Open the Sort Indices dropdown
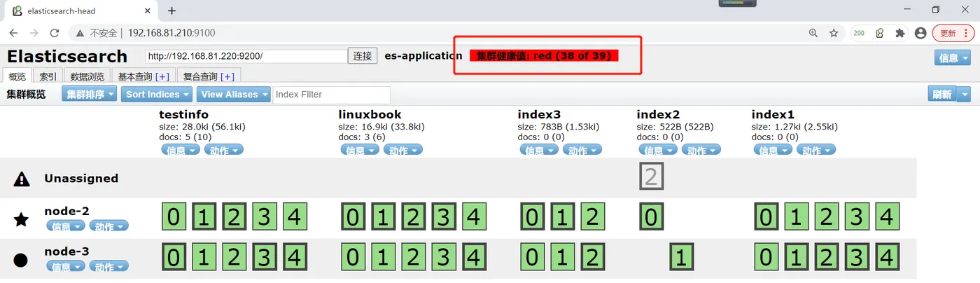 coord(157,94)
